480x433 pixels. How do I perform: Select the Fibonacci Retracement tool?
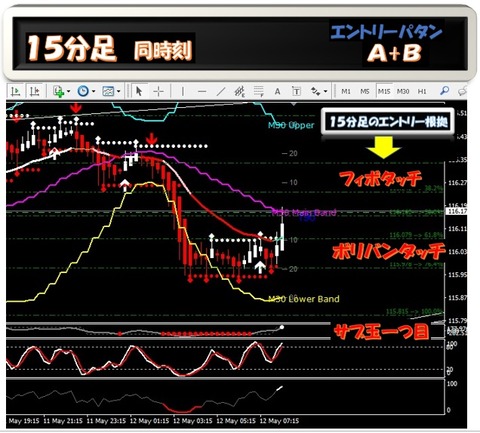point(259,91)
